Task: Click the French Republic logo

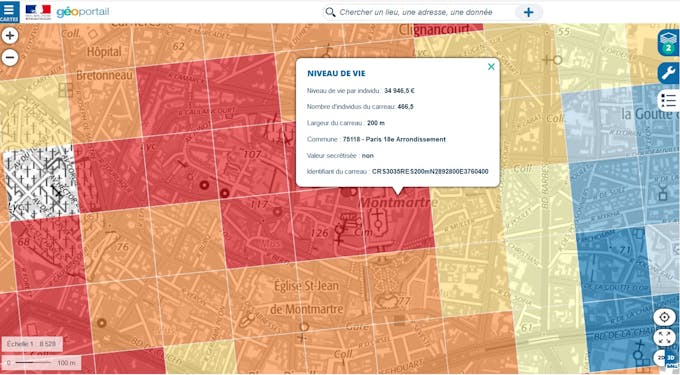Action: point(38,12)
